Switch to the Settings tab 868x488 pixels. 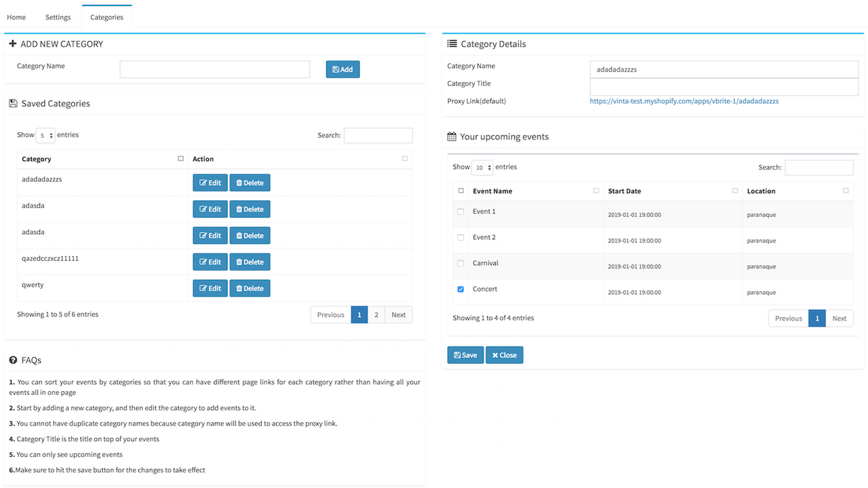pyautogui.click(x=58, y=17)
